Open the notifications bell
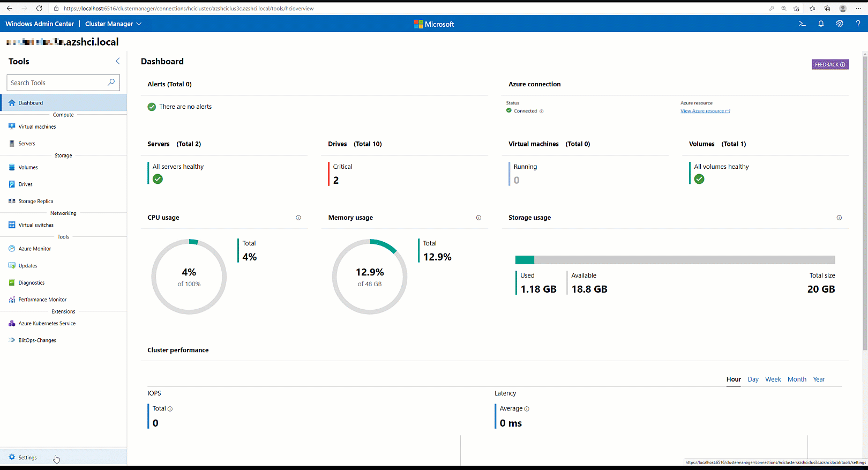 point(821,24)
